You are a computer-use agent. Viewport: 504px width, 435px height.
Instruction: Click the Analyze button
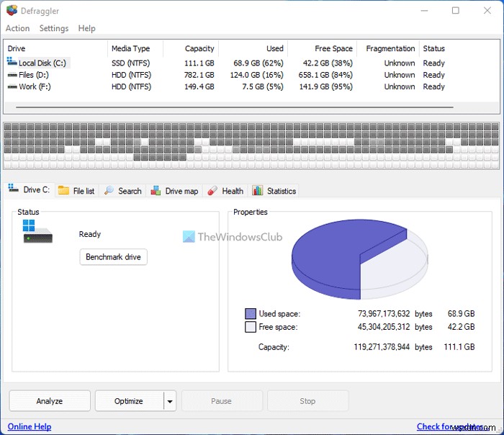point(50,401)
